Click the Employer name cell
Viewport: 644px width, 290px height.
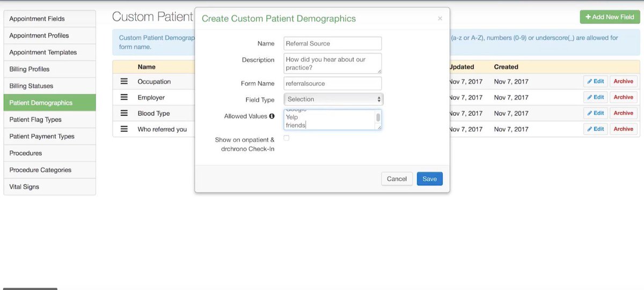(x=151, y=98)
